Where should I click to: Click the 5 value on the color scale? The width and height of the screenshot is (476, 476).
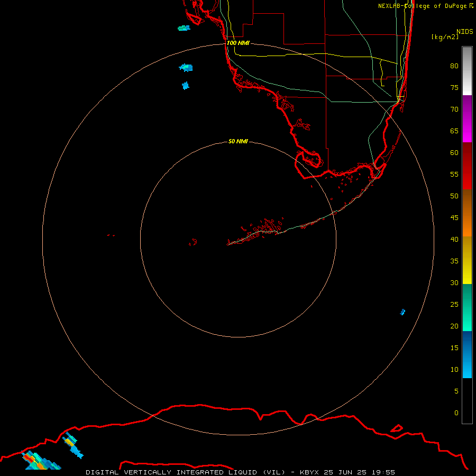pos(456,391)
